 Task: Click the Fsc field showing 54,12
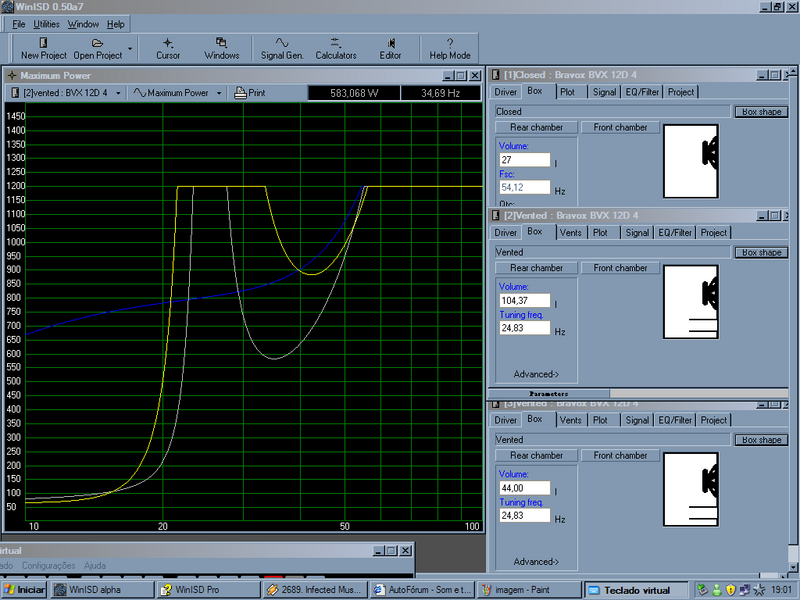(x=524, y=187)
